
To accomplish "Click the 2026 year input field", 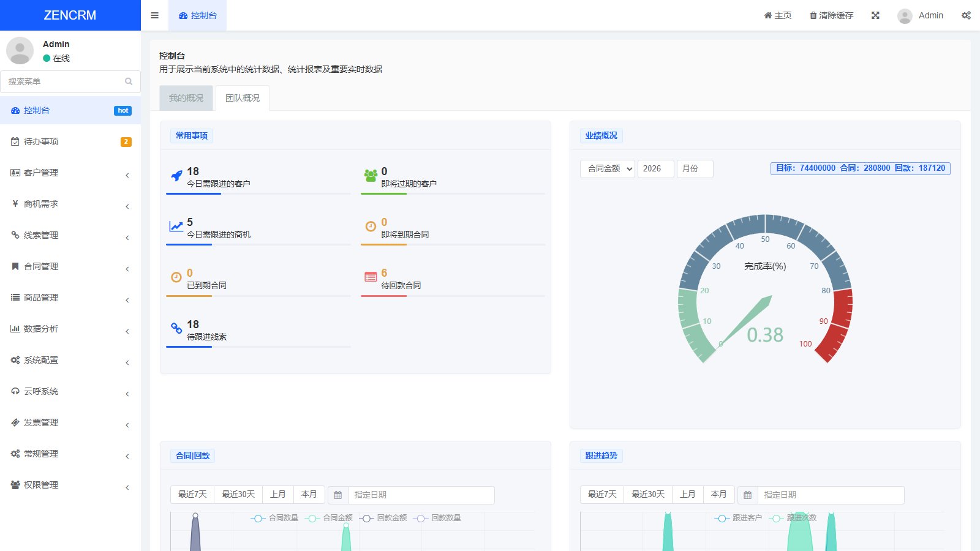I will click(x=656, y=169).
